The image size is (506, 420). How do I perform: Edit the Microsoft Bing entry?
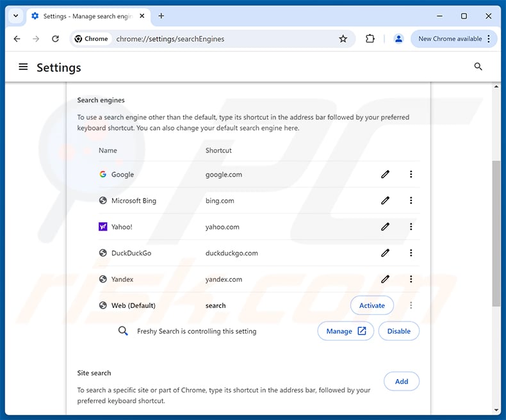[x=385, y=200]
